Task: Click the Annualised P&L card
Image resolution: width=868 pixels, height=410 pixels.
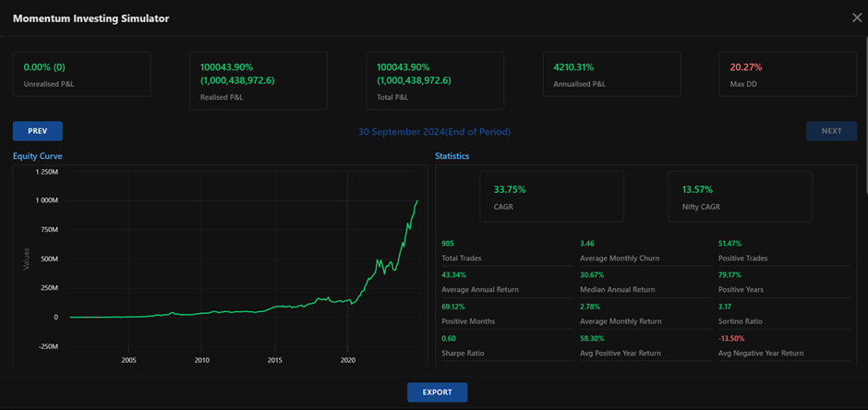Action: point(610,75)
